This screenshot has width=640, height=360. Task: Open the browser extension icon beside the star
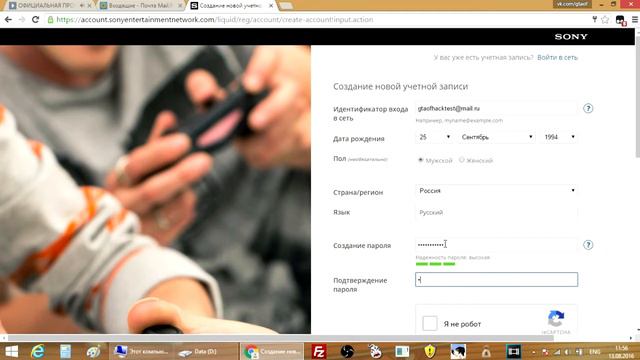(x=620, y=20)
